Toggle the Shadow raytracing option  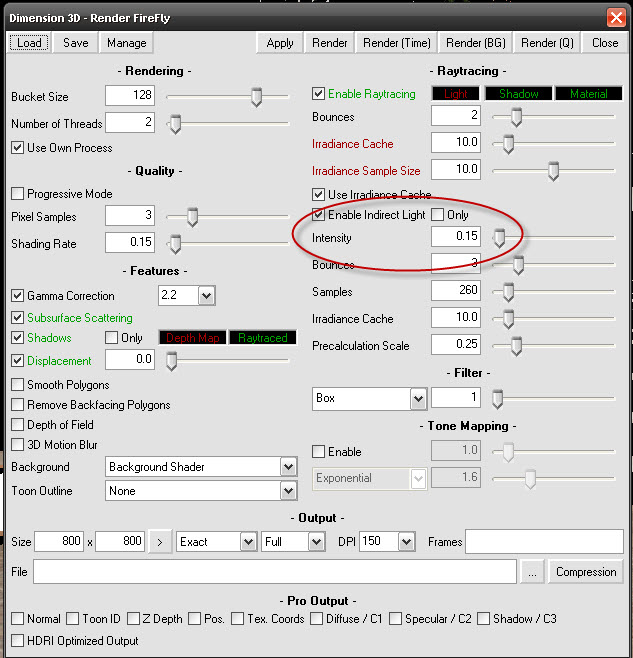(518, 94)
